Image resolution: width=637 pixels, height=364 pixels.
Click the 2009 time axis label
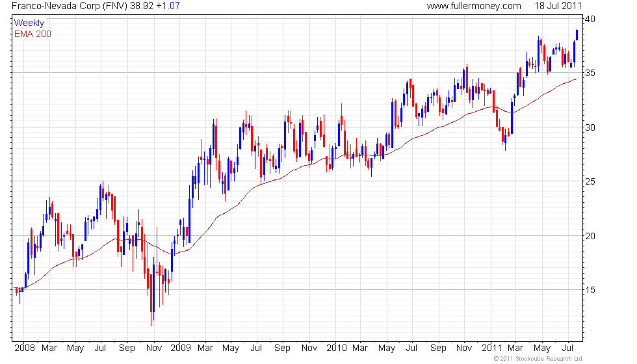click(x=181, y=348)
